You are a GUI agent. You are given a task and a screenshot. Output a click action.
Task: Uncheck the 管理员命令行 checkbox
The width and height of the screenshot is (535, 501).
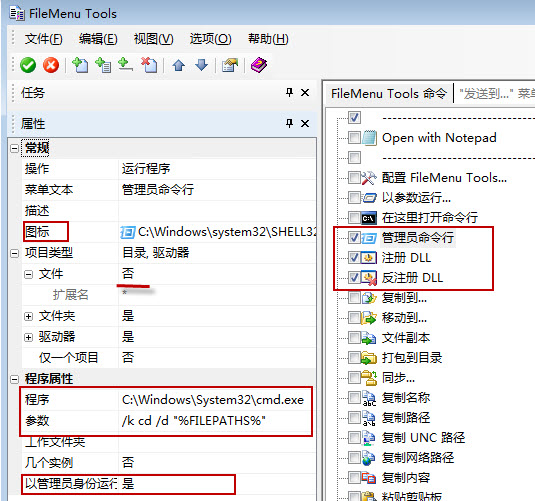click(354, 238)
